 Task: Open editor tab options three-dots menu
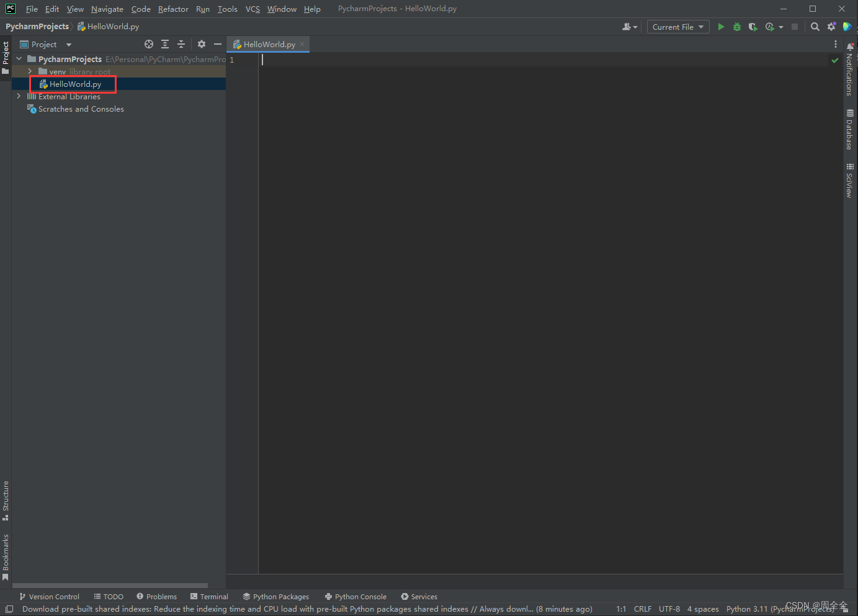coord(836,44)
